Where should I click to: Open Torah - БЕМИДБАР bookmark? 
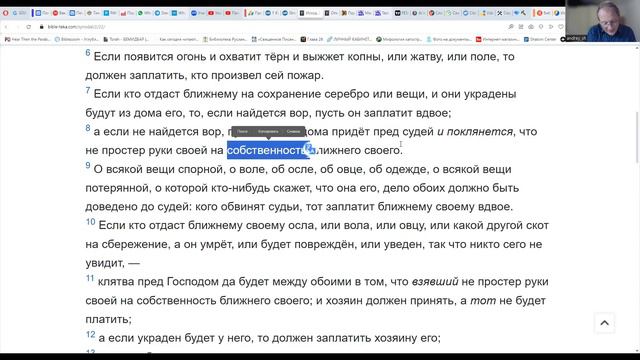tap(126, 39)
